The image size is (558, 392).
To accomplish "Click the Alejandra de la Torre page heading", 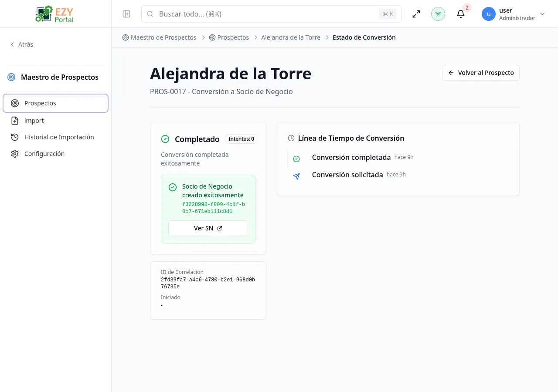I will pos(231,74).
